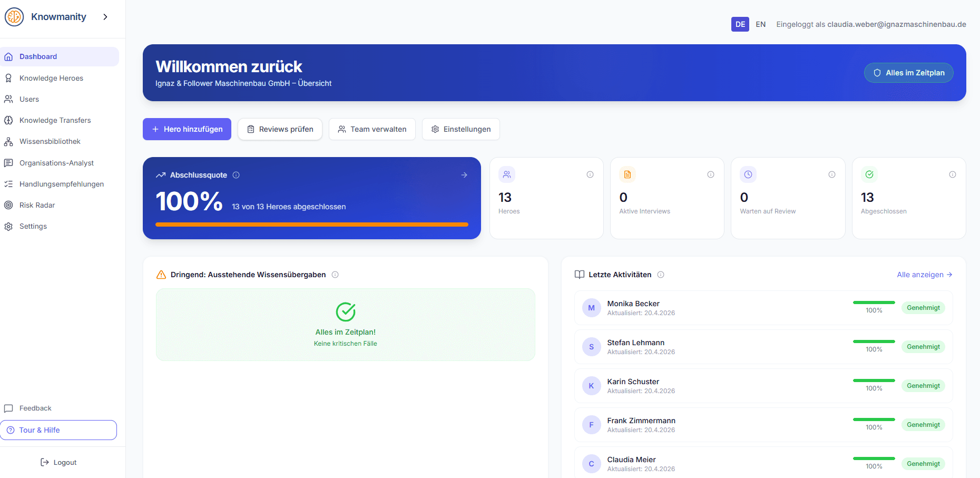Click the info icon on Warten auf Review card
This screenshot has height=478, width=980.
coord(832,174)
